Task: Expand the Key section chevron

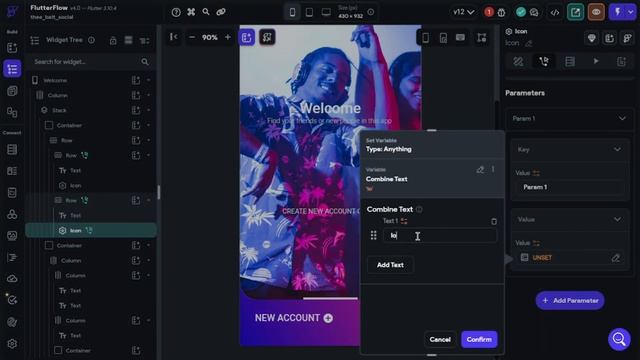Action: pyautogui.click(x=617, y=149)
